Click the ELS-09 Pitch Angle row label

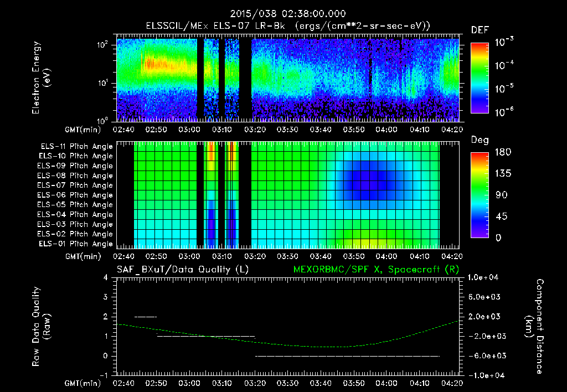tap(75, 166)
